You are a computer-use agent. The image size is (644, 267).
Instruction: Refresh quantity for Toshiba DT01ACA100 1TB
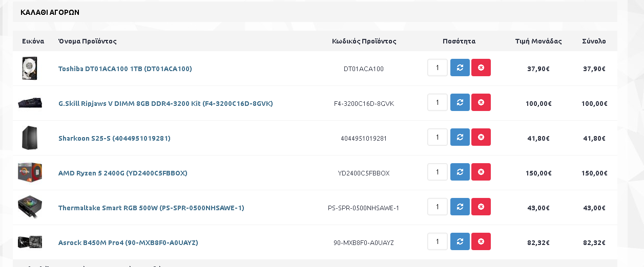pyautogui.click(x=460, y=68)
